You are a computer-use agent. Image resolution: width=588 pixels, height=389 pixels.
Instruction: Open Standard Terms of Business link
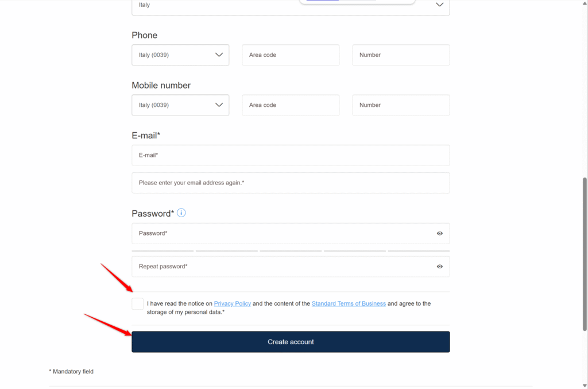pyautogui.click(x=349, y=303)
